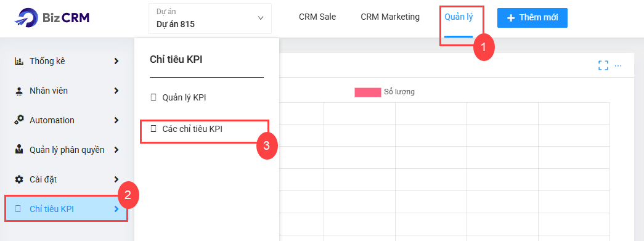Click the Automation gears icon
The image size is (644, 241).
tap(19, 120)
